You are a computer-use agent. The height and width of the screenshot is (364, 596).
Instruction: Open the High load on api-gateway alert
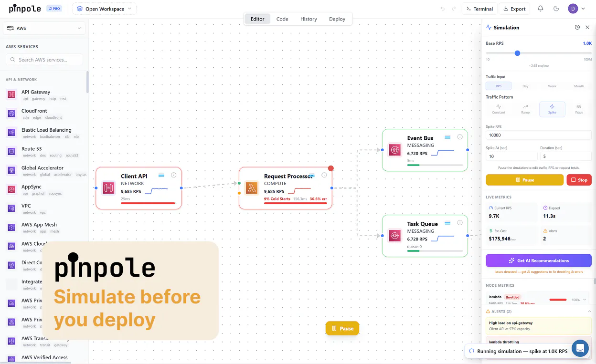(539, 326)
